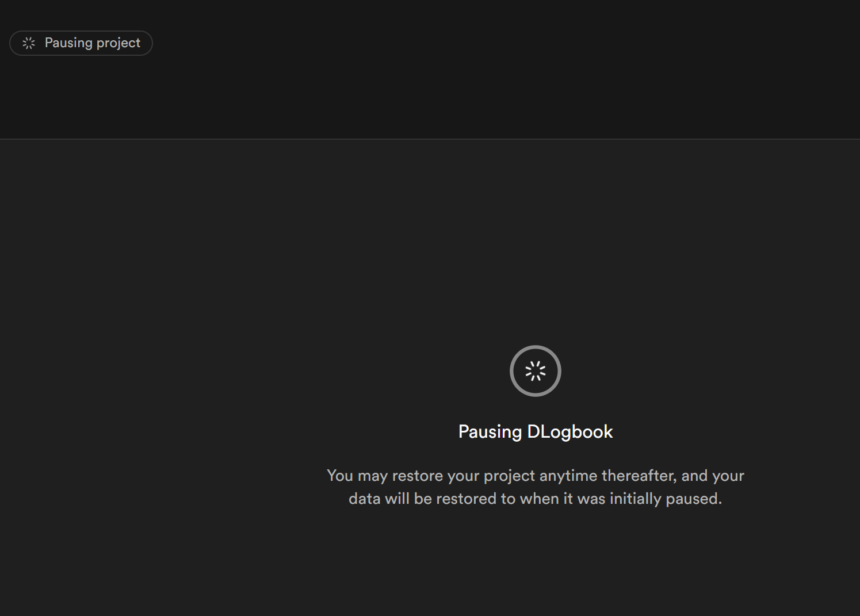Click text 'You may restore your project anytime thereafter, and your'
This screenshot has height=616, width=860.
536,476
